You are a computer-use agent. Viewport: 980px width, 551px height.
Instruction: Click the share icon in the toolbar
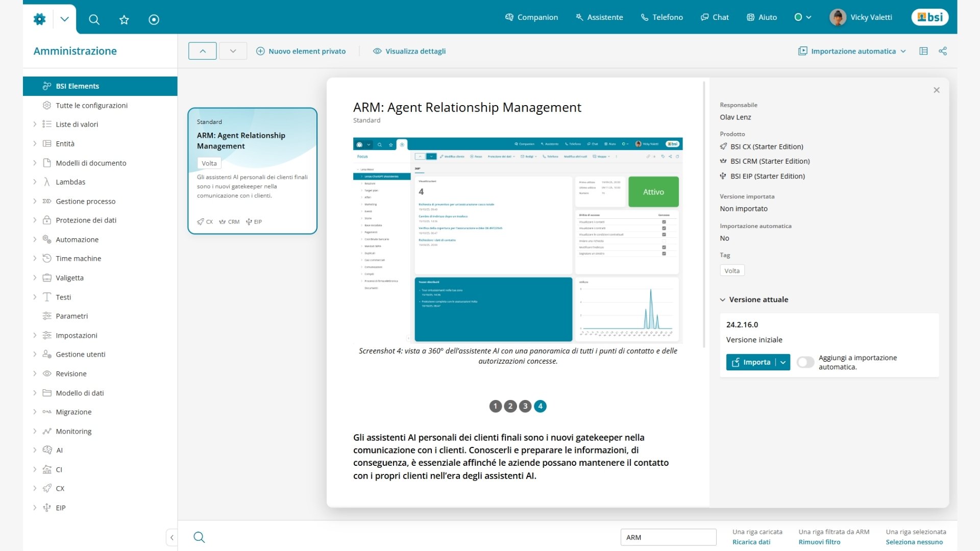tap(943, 51)
